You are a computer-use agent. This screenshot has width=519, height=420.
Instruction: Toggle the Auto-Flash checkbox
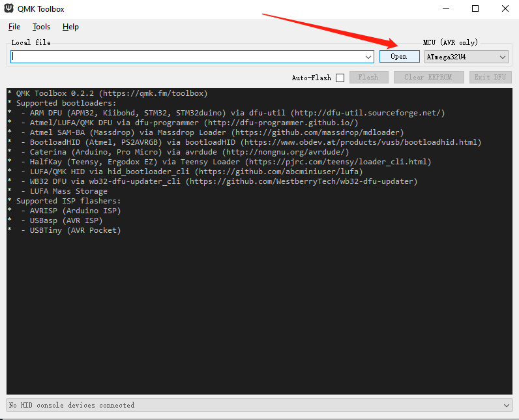[x=340, y=78]
